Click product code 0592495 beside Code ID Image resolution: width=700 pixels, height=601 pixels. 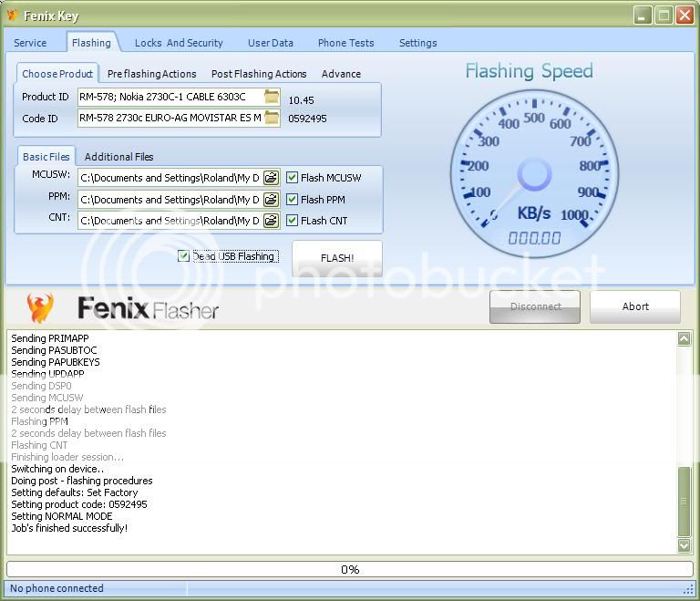(x=307, y=119)
